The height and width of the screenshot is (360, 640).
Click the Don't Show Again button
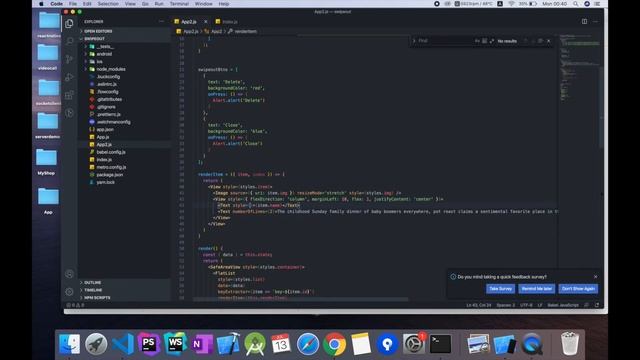coord(578,289)
